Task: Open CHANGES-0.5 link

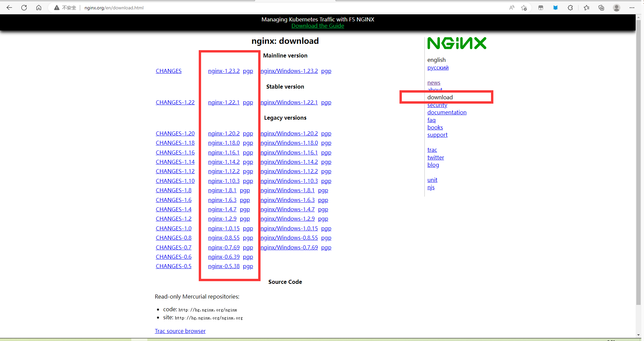Action: 174,266
